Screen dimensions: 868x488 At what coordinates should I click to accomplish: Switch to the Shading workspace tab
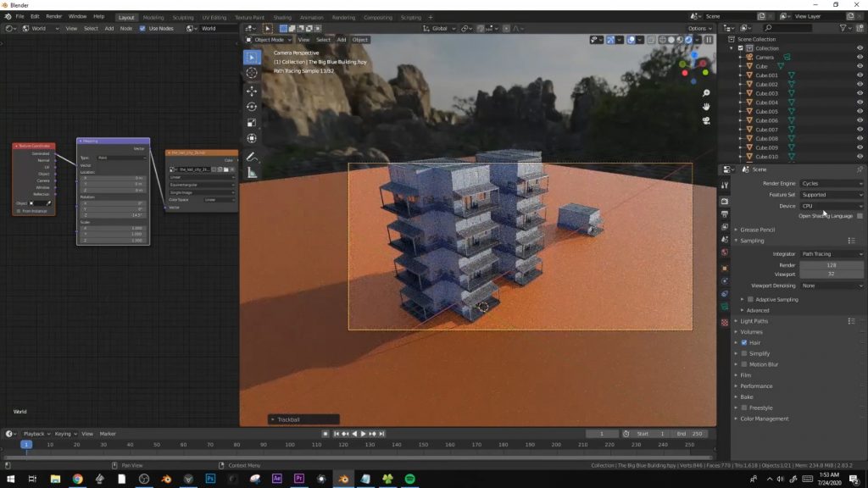[282, 17]
